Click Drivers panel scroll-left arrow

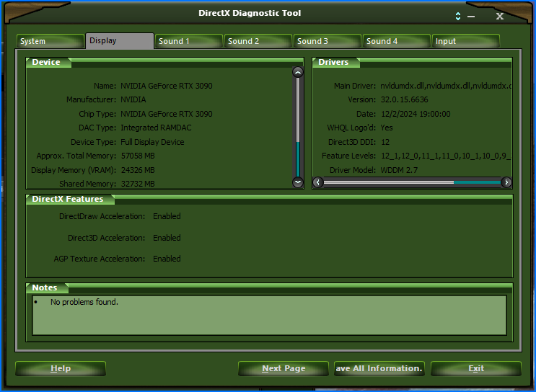318,182
